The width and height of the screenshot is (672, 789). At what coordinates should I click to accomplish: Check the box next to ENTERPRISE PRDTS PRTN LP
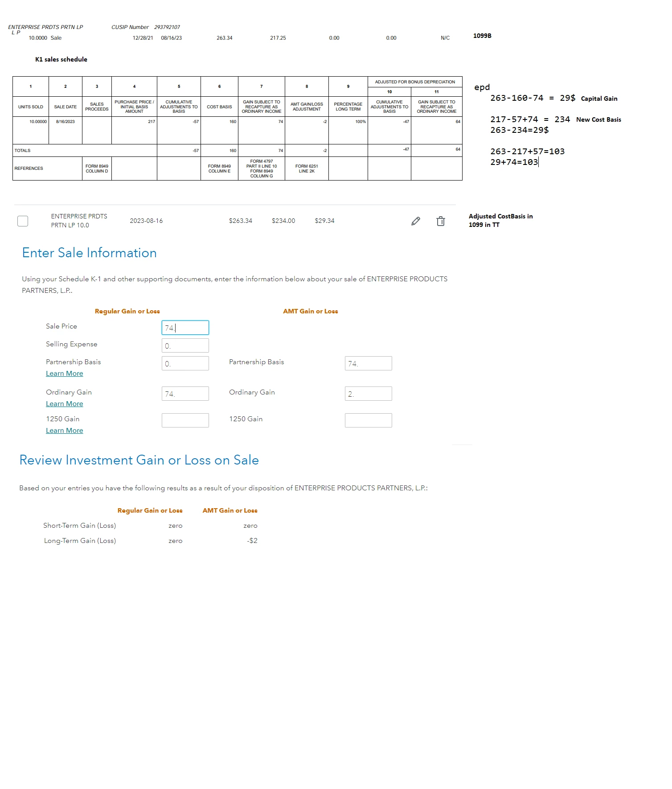coord(23,221)
